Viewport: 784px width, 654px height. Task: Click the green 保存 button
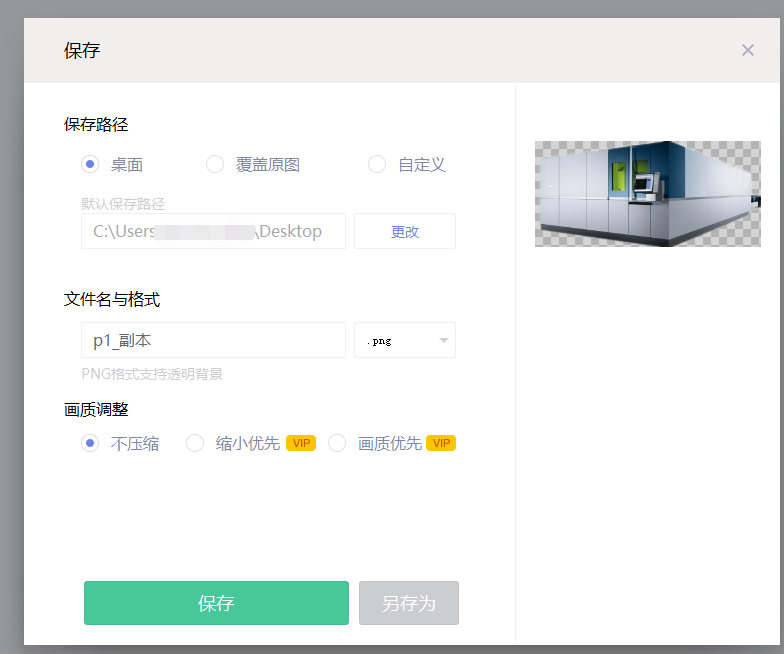click(x=216, y=602)
